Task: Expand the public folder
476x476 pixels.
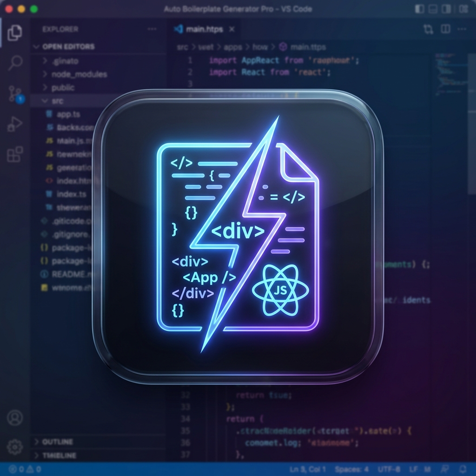Action: click(x=45, y=87)
